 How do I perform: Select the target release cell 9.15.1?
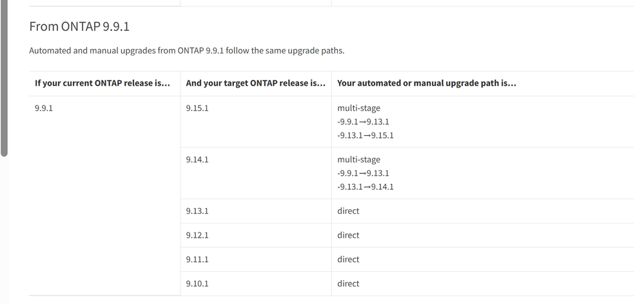point(197,108)
